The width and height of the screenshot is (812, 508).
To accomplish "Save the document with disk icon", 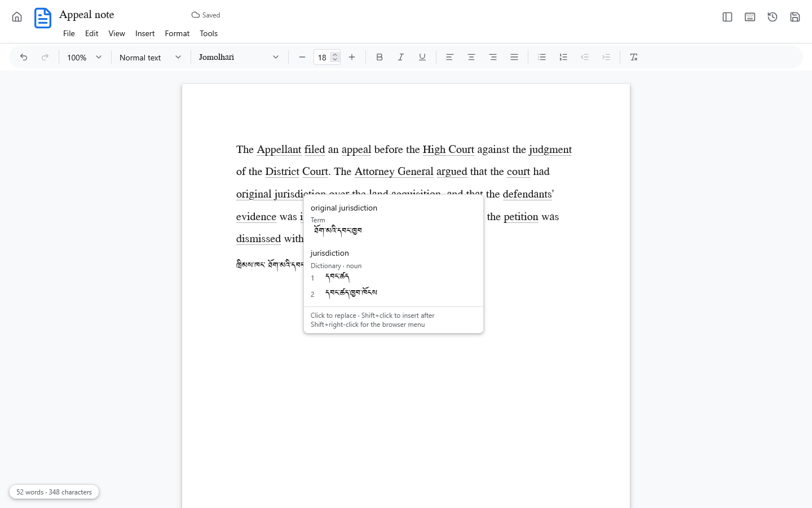I will 795,17.
